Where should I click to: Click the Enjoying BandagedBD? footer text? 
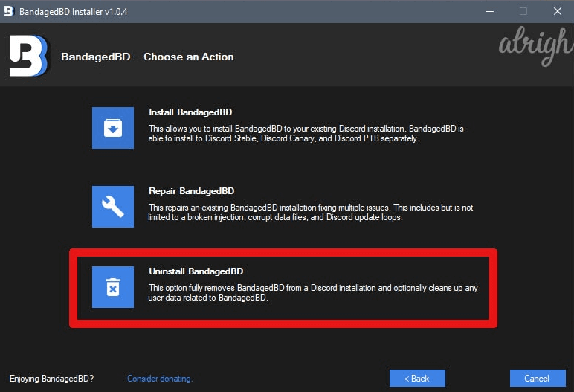51,379
